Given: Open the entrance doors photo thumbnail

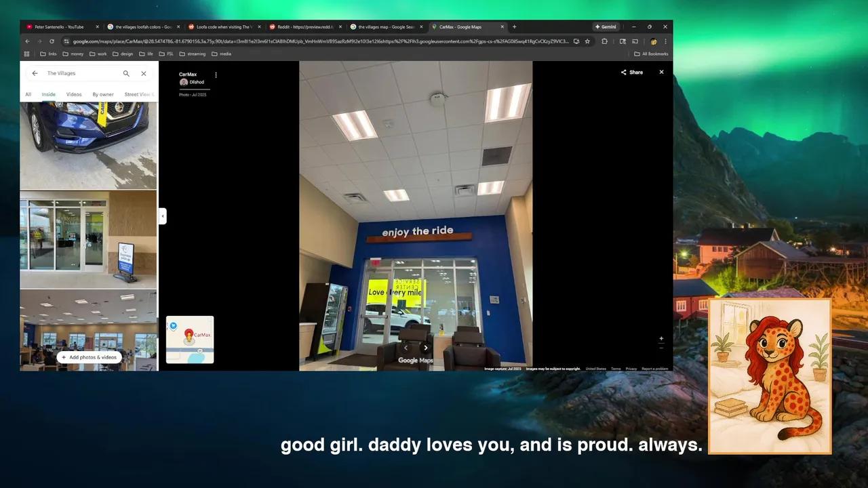Looking at the screenshot, I should 88,239.
